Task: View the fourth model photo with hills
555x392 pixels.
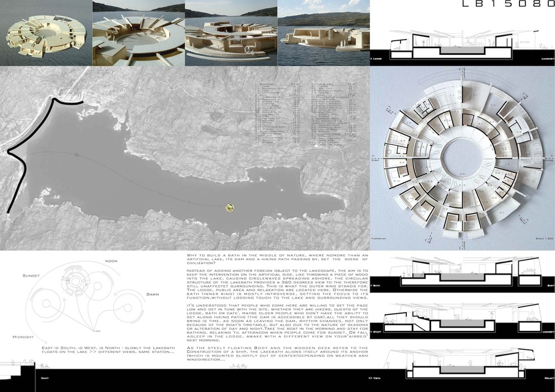Action: pos(323,33)
